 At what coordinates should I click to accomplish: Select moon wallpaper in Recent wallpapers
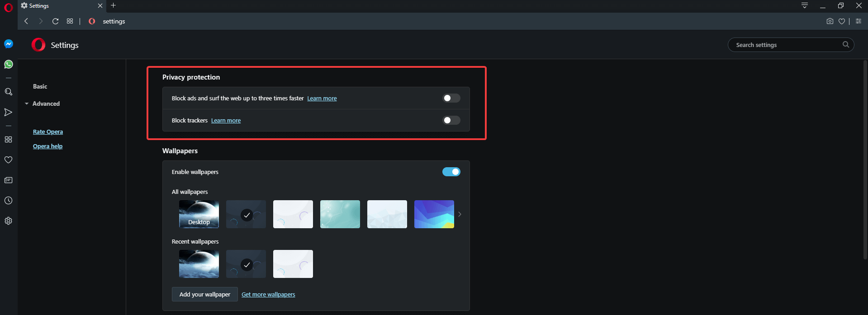[199, 264]
